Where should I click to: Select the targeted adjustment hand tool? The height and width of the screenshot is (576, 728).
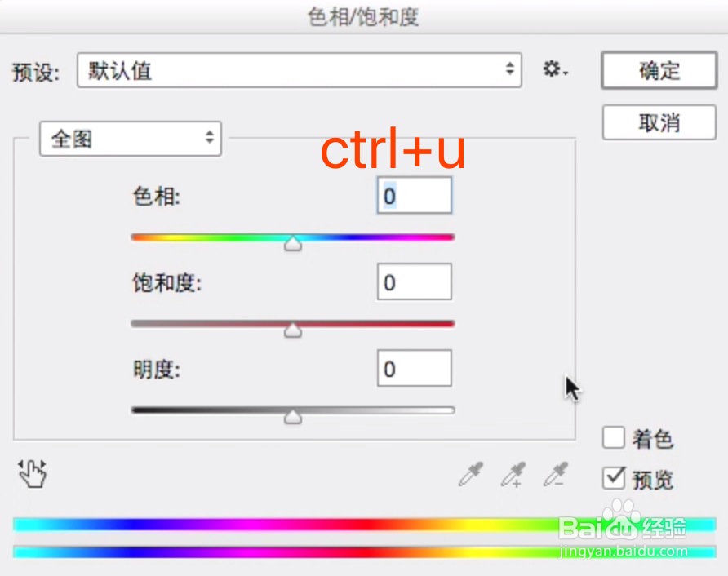[x=32, y=474]
